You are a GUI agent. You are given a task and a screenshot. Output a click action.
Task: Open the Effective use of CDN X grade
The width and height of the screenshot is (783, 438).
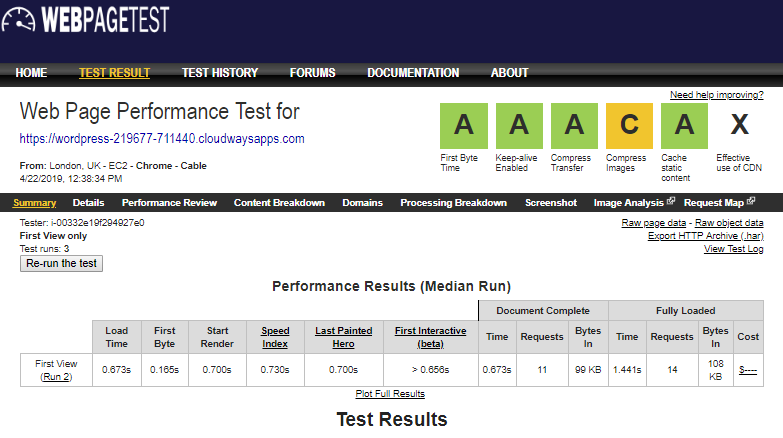(740, 126)
